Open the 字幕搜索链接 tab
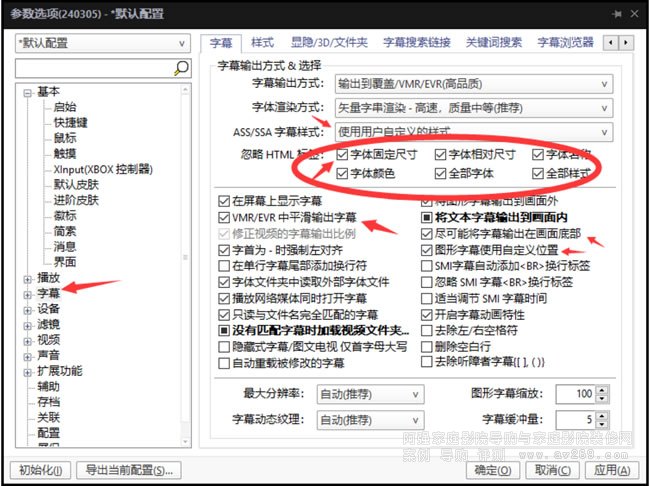650x486 pixels. tap(418, 43)
